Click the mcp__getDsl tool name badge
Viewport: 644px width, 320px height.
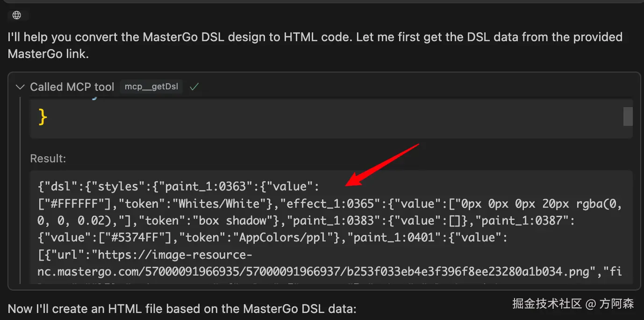pyautogui.click(x=151, y=87)
